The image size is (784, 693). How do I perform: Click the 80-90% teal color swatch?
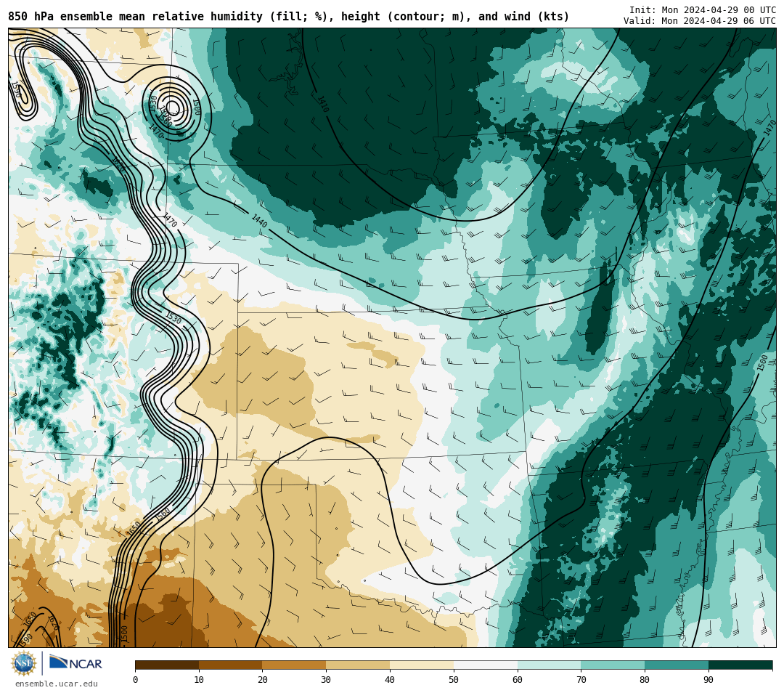click(677, 665)
